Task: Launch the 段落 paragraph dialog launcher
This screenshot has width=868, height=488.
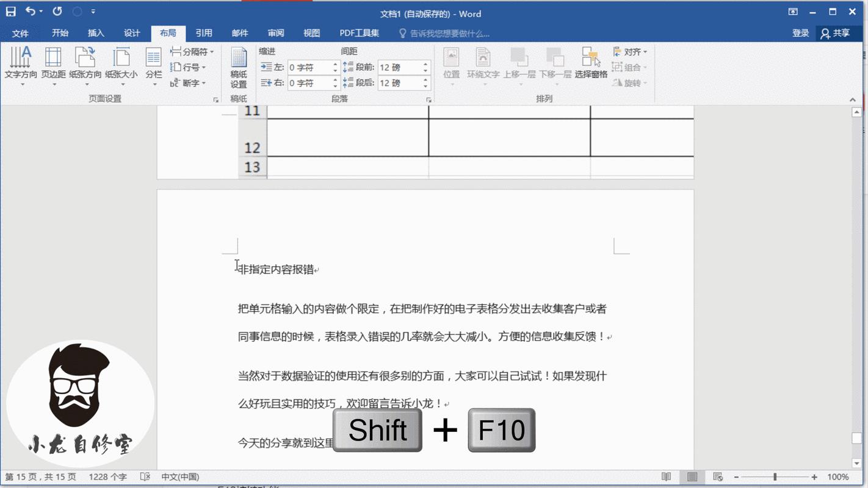Action: pyautogui.click(x=429, y=99)
